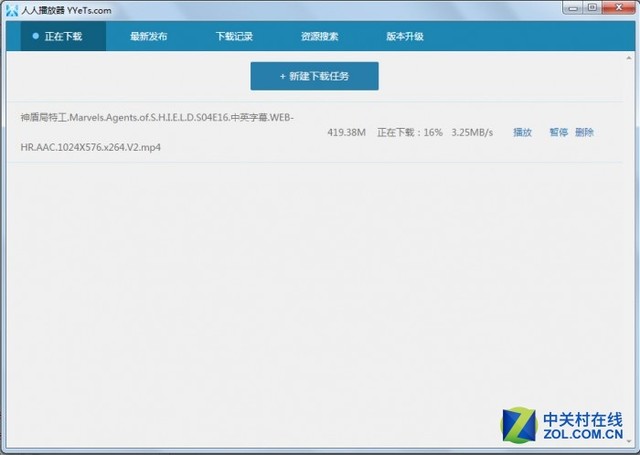Minimize the 人人播放器 window
The height and width of the screenshot is (455, 640).
click(x=573, y=8)
